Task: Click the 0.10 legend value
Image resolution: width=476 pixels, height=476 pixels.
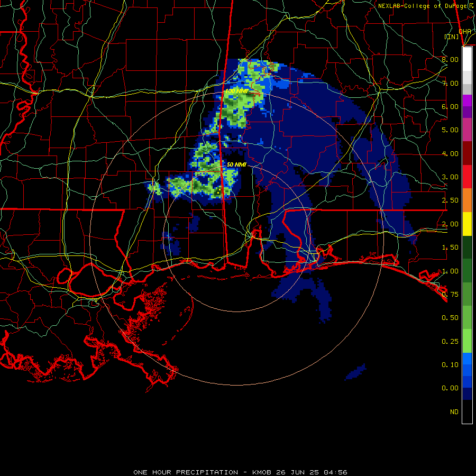Action: pyautogui.click(x=450, y=365)
